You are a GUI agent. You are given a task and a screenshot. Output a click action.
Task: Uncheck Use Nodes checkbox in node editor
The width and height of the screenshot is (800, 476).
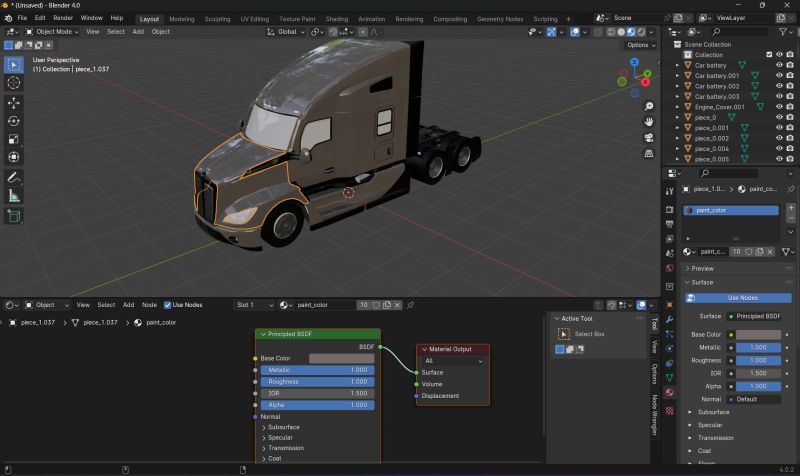[167, 305]
